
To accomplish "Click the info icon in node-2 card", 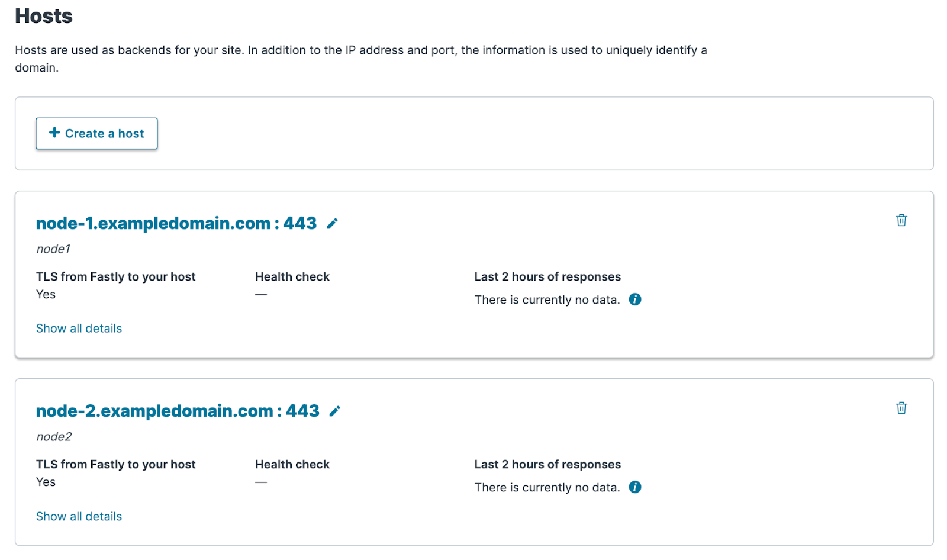I will pos(635,487).
